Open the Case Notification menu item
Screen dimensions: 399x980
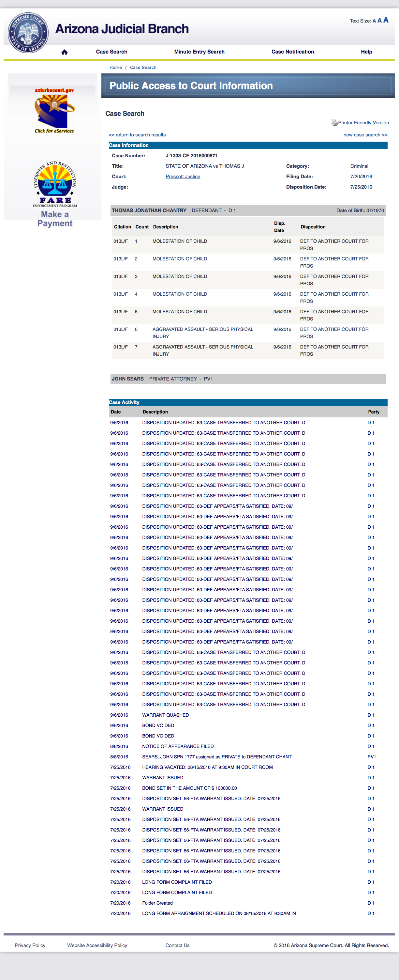pyautogui.click(x=292, y=52)
